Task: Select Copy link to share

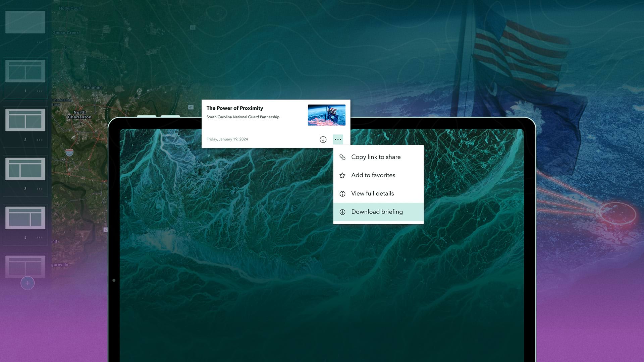Action: tap(376, 157)
